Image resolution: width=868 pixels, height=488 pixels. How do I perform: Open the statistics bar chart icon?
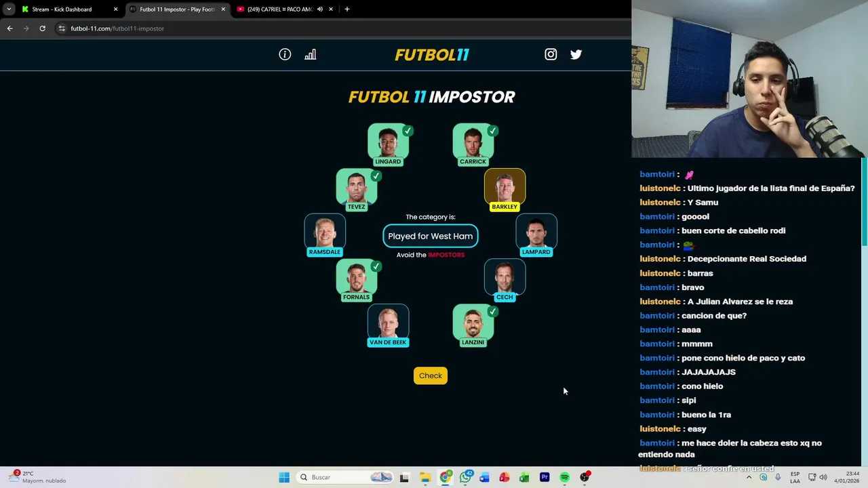click(x=310, y=54)
